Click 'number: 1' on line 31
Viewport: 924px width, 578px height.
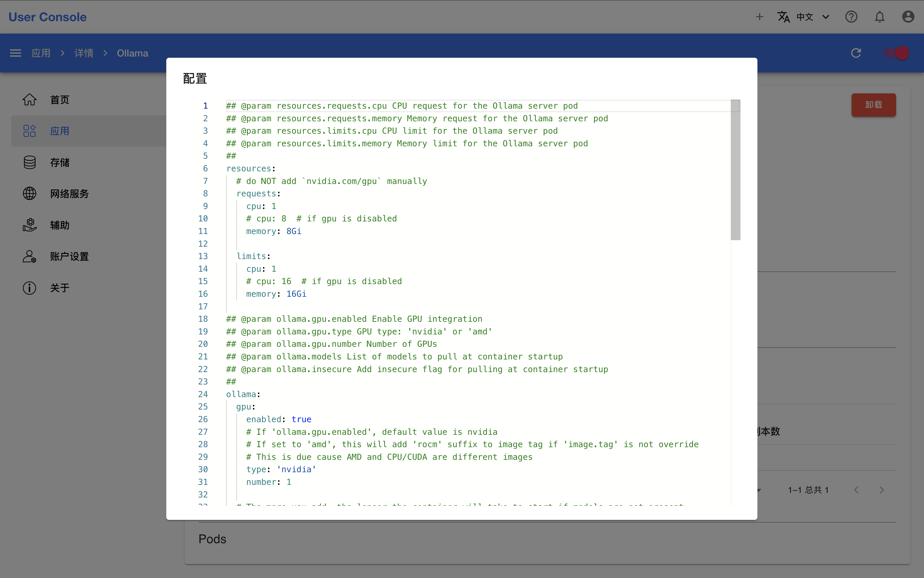point(269,482)
